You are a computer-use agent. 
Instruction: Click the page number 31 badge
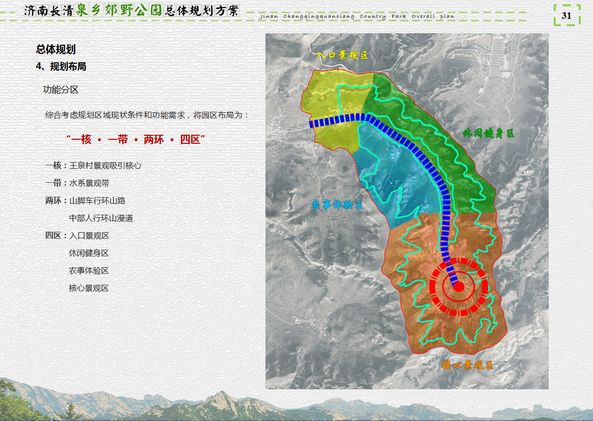click(x=567, y=15)
